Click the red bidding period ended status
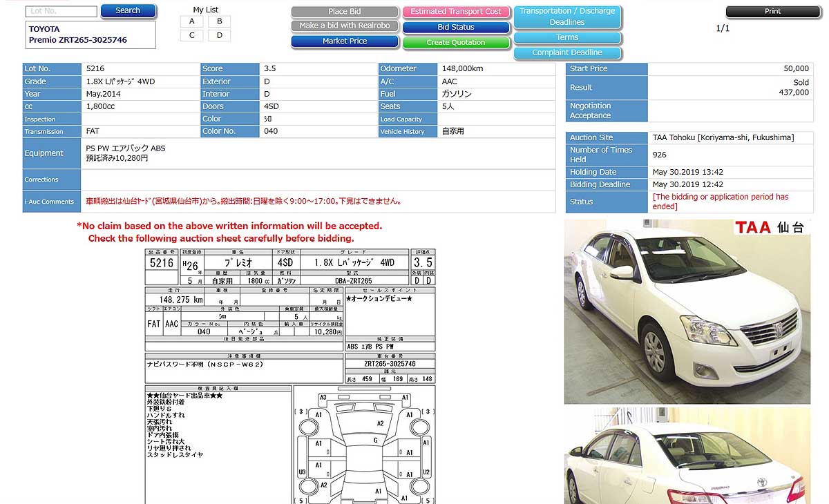This screenshot has width=829, height=504. (721, 202)
